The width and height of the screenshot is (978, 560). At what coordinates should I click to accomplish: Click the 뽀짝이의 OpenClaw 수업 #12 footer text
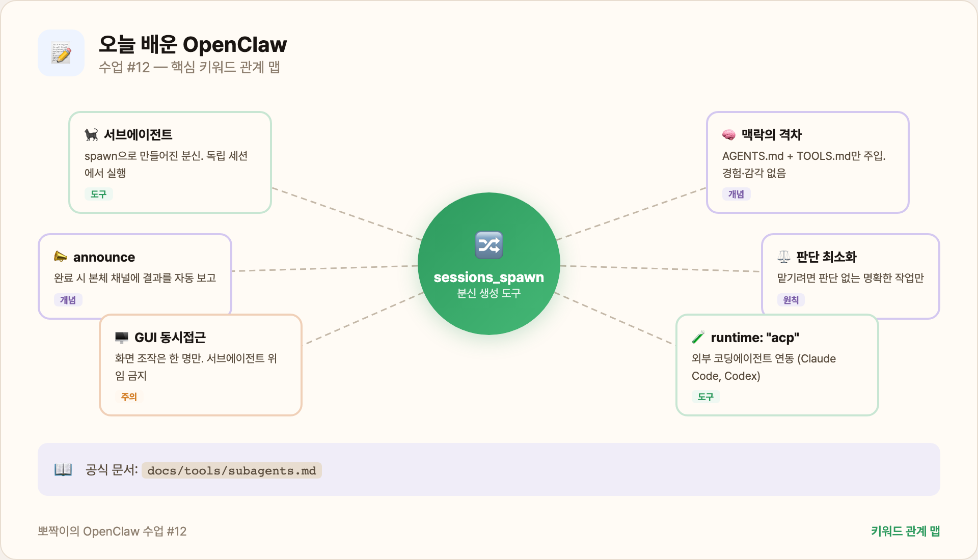pos(112,531)
